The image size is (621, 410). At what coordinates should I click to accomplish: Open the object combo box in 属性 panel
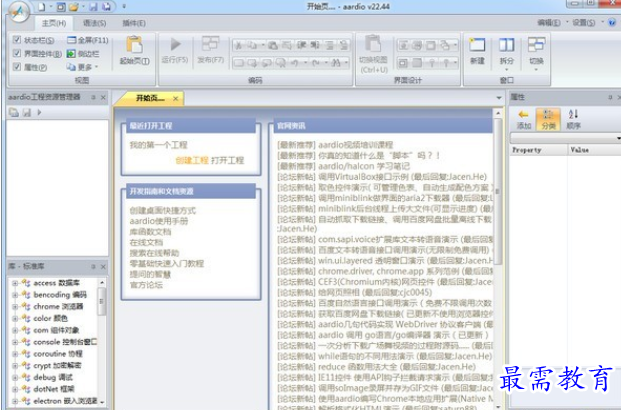565,138
